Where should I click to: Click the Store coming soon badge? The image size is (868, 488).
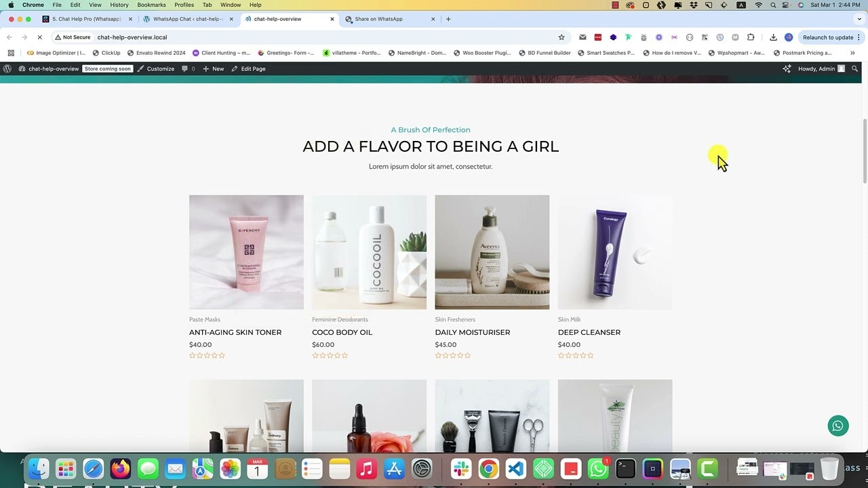tap(108, 68)
